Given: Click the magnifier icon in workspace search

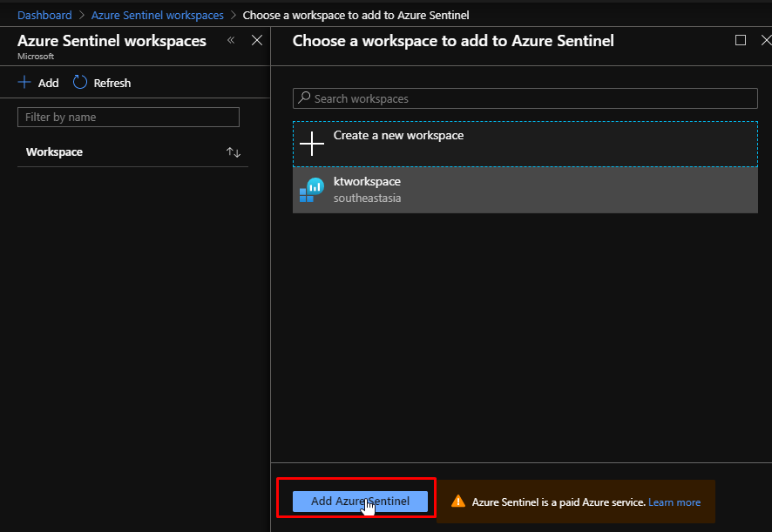Looking at the screenshot, I should 304,98.
